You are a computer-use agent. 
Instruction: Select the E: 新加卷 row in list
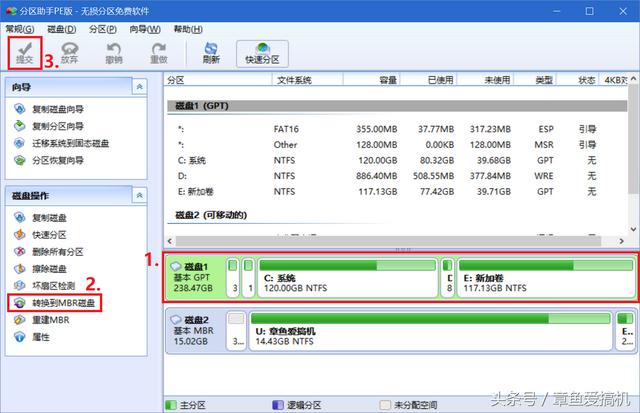pos(397,191)
